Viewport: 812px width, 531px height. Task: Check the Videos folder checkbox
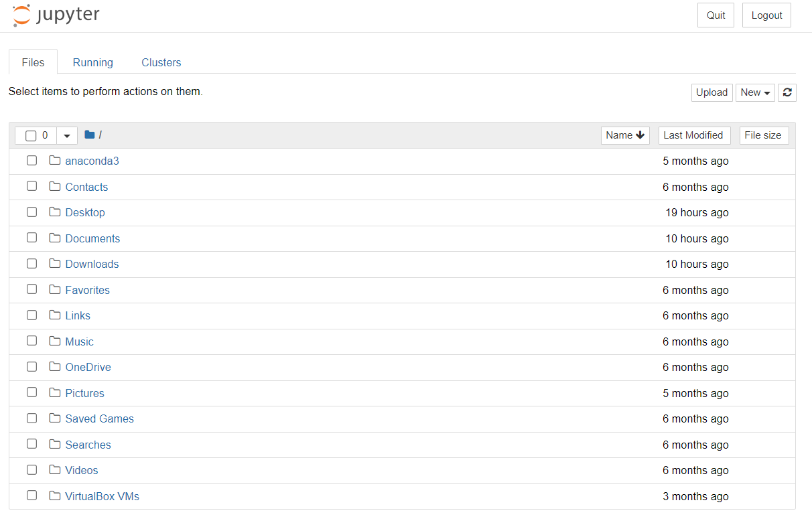(x=31, y=469)
